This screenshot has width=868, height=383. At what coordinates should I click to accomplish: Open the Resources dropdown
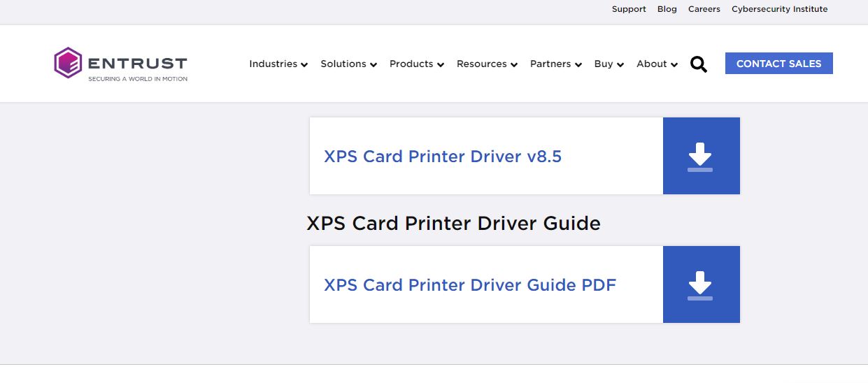(x=487, y=64)
